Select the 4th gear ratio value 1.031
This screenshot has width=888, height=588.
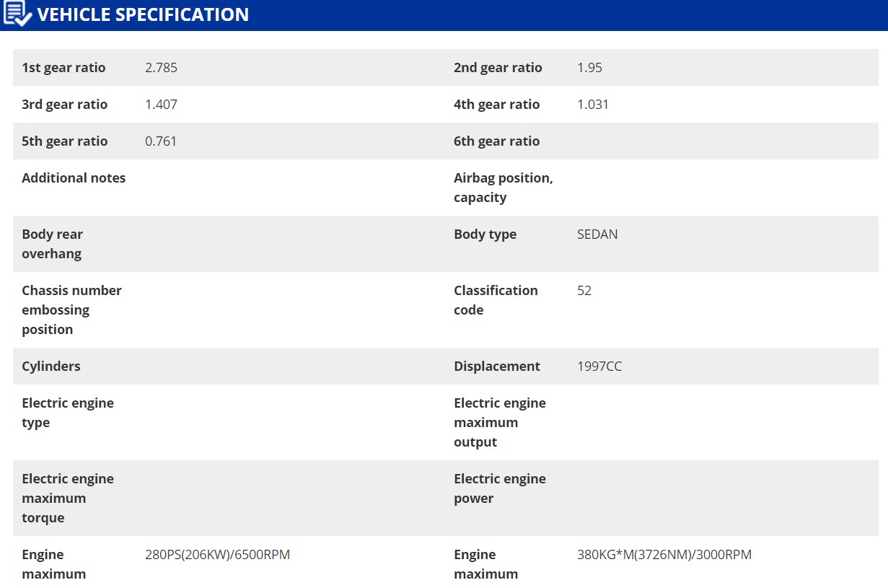point(593,105)
